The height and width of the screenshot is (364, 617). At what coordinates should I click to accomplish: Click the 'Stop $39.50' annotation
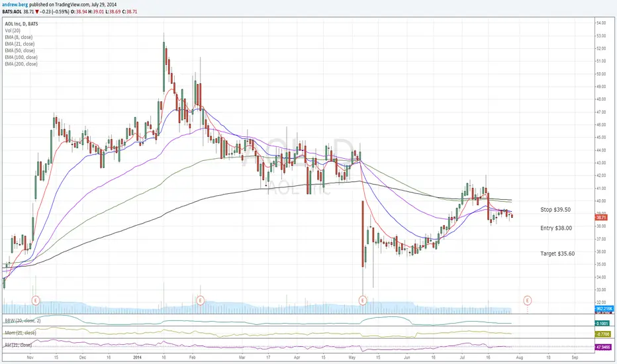555,210
